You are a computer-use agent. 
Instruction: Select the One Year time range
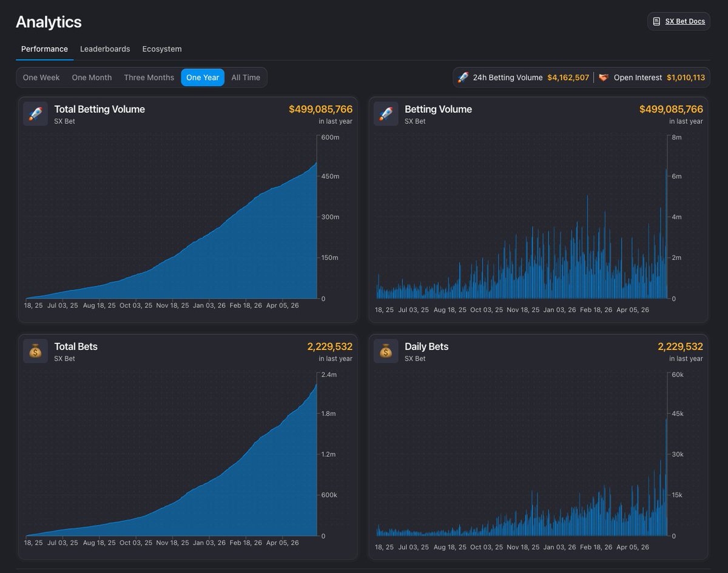(203, 78)
